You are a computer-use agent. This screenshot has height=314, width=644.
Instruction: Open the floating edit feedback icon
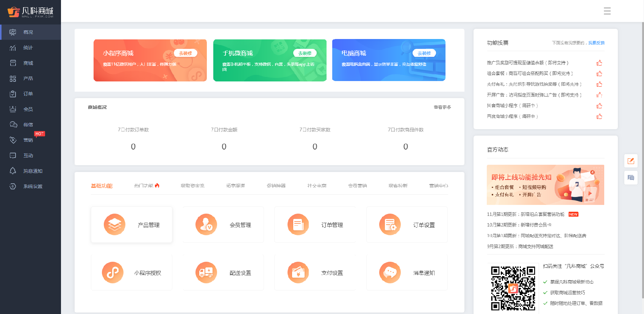[x=631, y=161]
